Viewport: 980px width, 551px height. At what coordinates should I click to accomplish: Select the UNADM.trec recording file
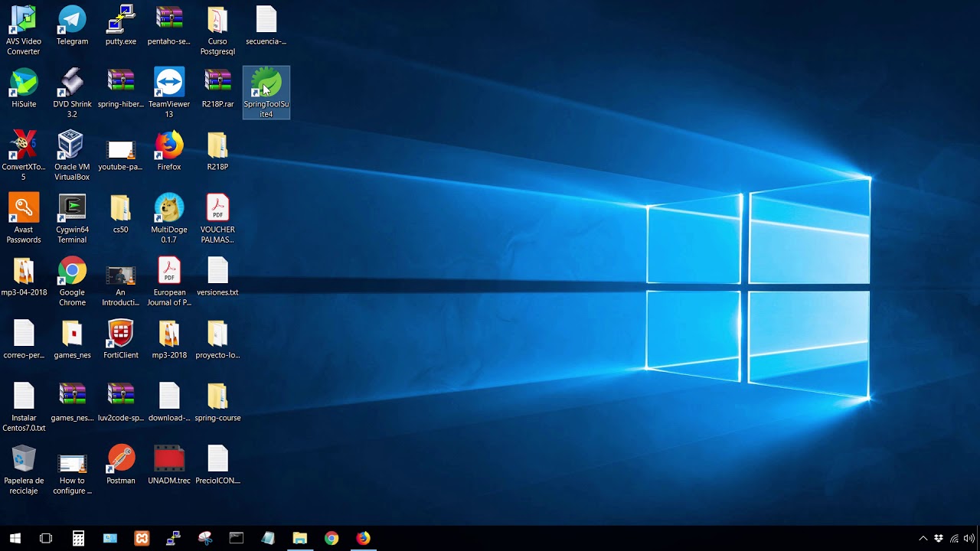click(169, 465)
